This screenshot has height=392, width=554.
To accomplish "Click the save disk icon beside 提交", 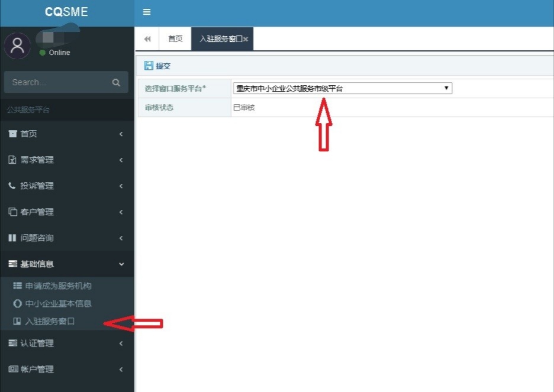I will tap(149, 66).
